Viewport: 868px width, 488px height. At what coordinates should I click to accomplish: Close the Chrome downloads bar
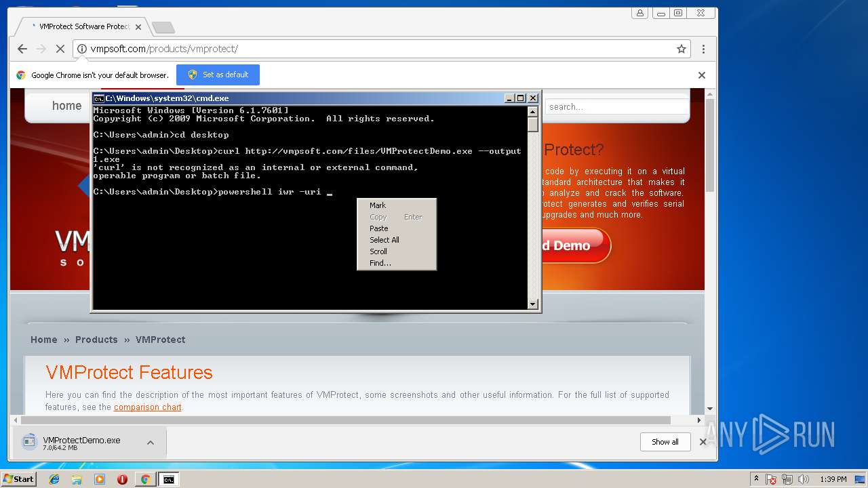click(x=703, y=442)
